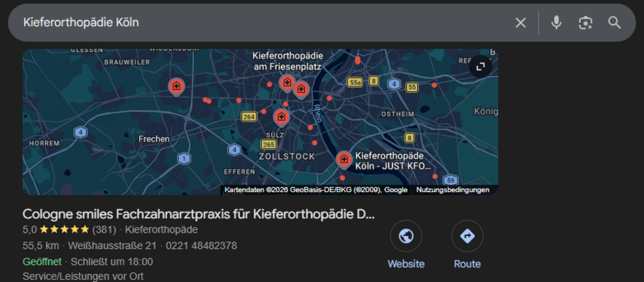644x282 pixels.
Task: Click opening hours Schließt um 18:00
Action: click(x=112, y=261)
